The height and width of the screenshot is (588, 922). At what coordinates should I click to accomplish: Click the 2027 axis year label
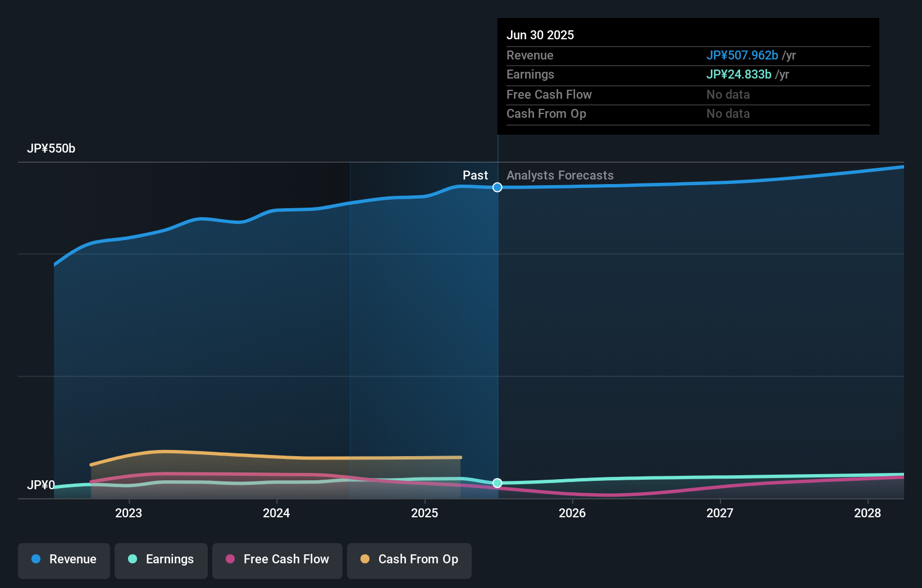pos(720,513)
